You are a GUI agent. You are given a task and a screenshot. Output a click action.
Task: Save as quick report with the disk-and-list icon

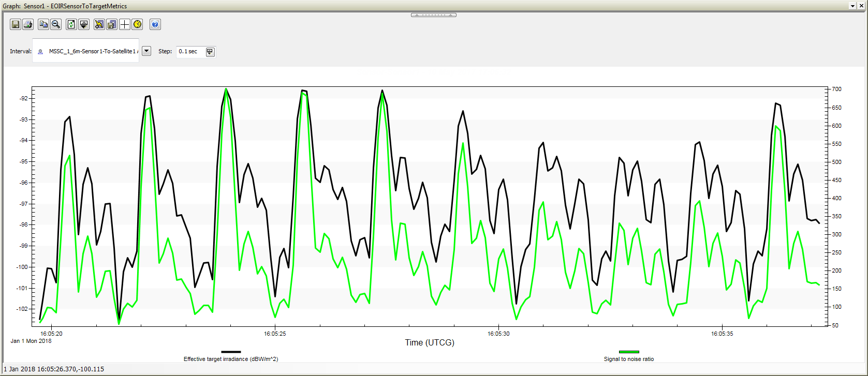pos(112,24)
